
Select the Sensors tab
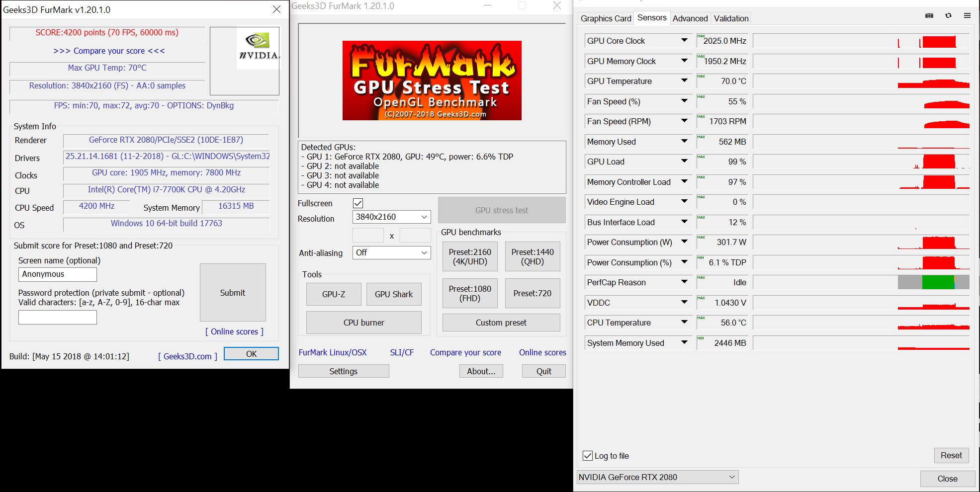(652, 18)
